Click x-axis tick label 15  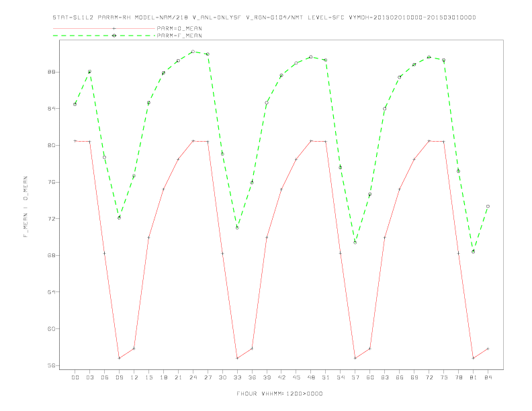(148, 377)
